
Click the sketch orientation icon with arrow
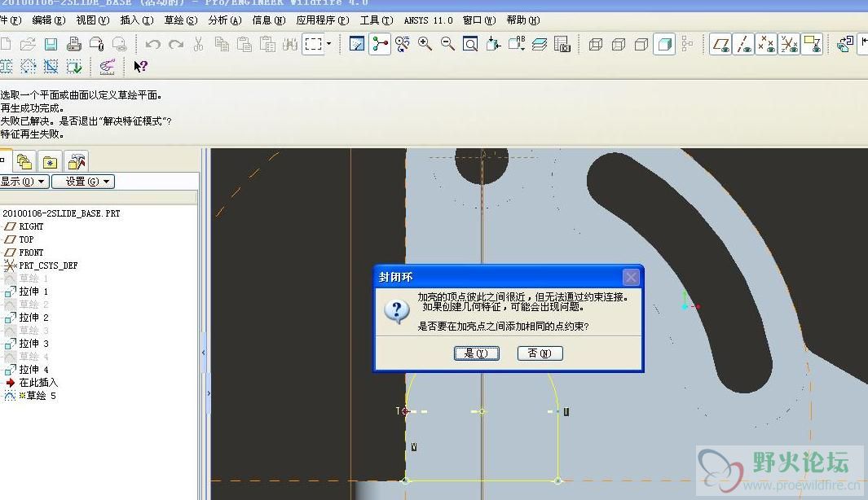(x=845, y=44)
